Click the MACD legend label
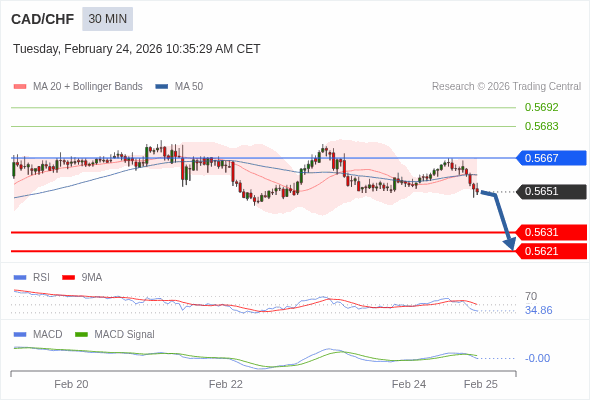 point(48,335)
